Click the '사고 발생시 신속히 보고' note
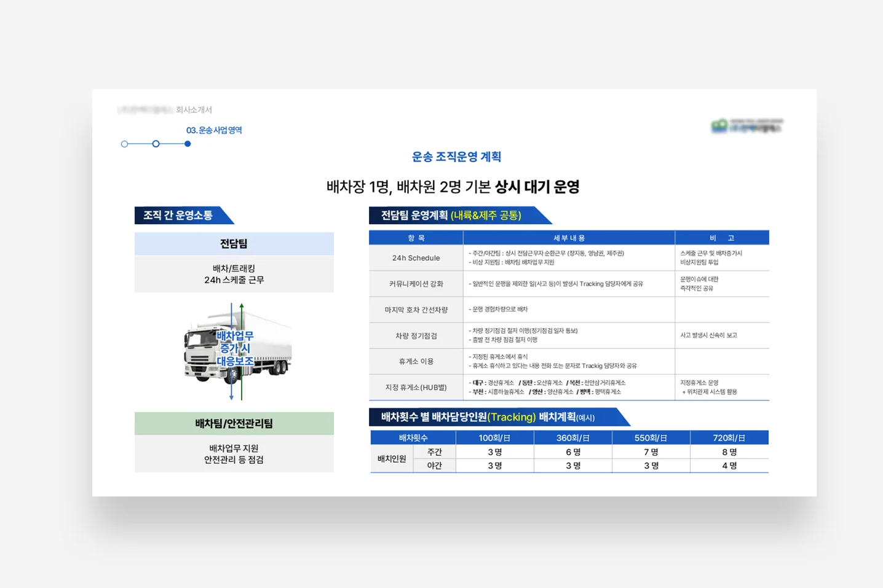Image resolution: width=883 pixels, height=588 pixels. point(708,335)
